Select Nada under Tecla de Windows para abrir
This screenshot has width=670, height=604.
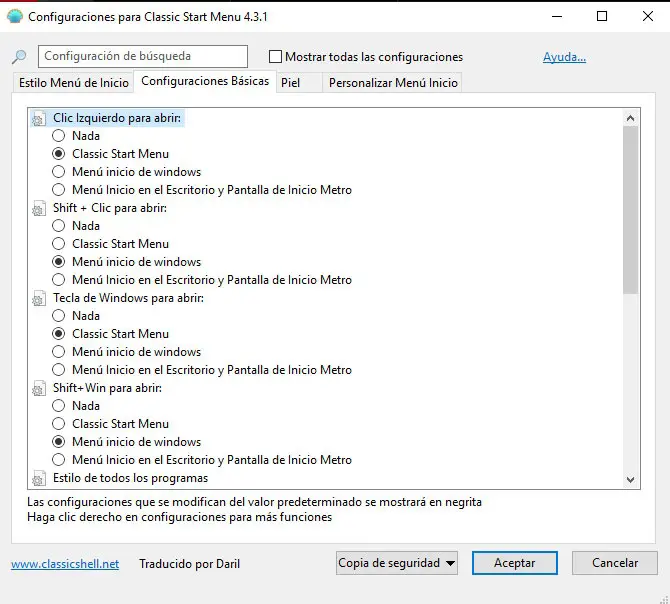[x=59, y=316]
